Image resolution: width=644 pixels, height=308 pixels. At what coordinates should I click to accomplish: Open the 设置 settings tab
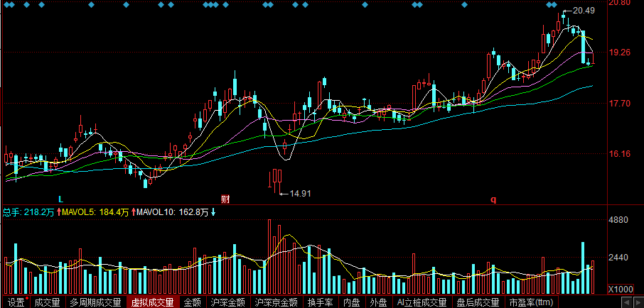(16, 302)
